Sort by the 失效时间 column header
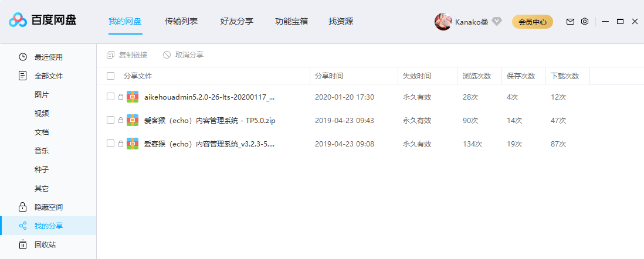 point(417,76)
